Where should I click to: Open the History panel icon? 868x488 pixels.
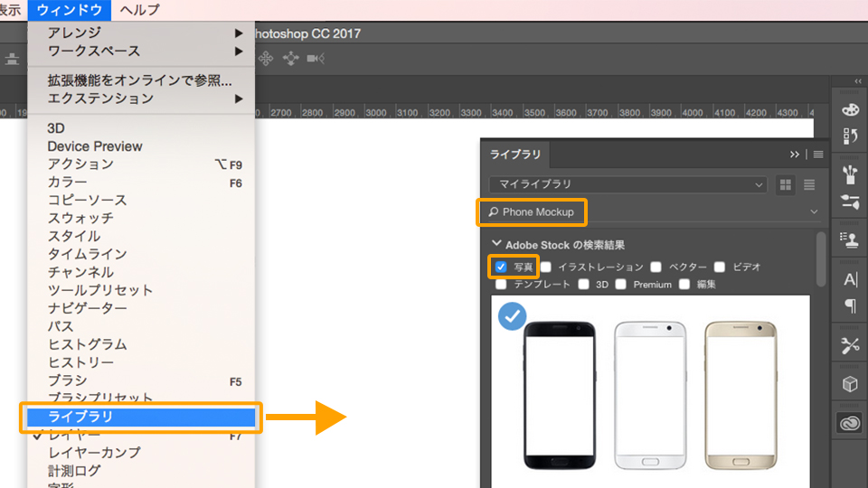tap(850, 136)
